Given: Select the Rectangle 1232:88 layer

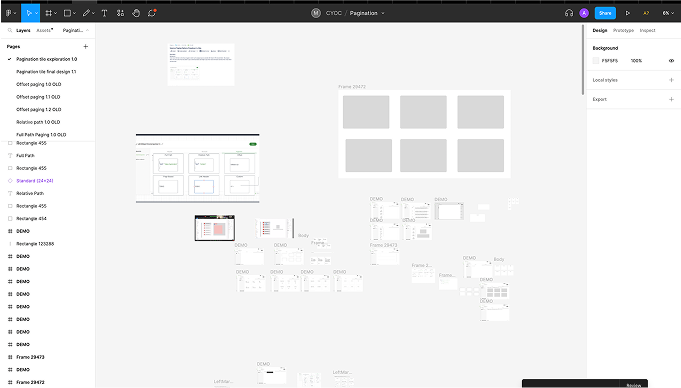Looking at the screenshot, I should point(35,244).
